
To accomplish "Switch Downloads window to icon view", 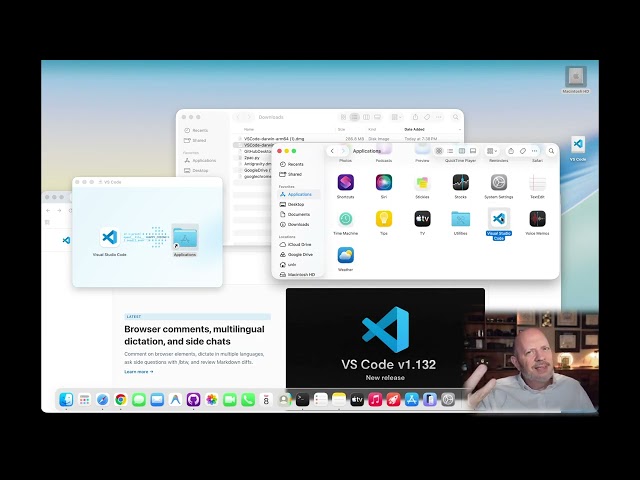I will (343, 117).
